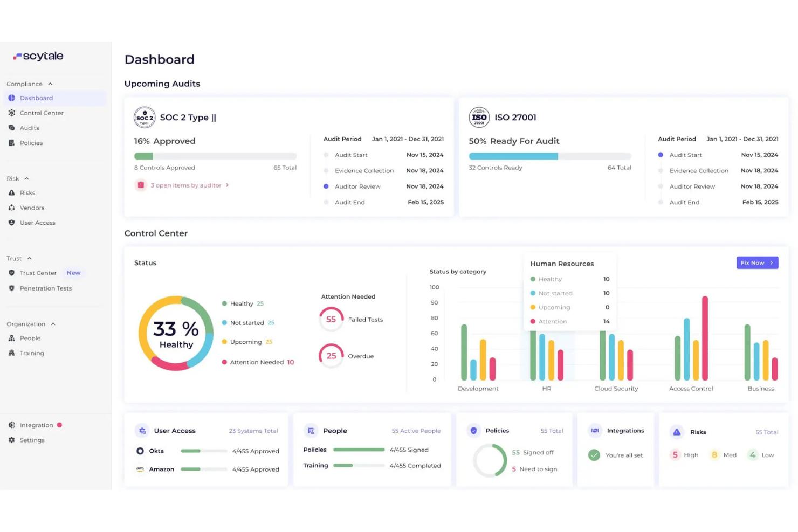
Task: Click the Policies card shield icon
Action: click(x=474, y=431)
